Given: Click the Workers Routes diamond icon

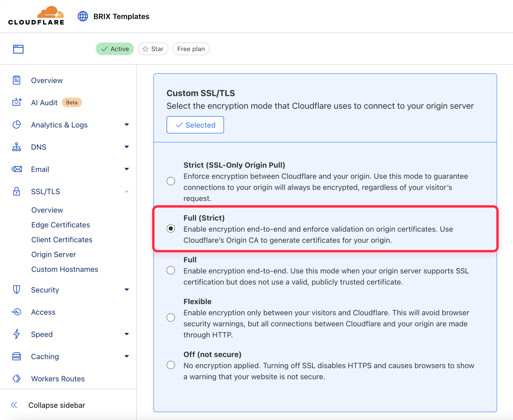Looking at the screenshot, I should click(17, 379).
